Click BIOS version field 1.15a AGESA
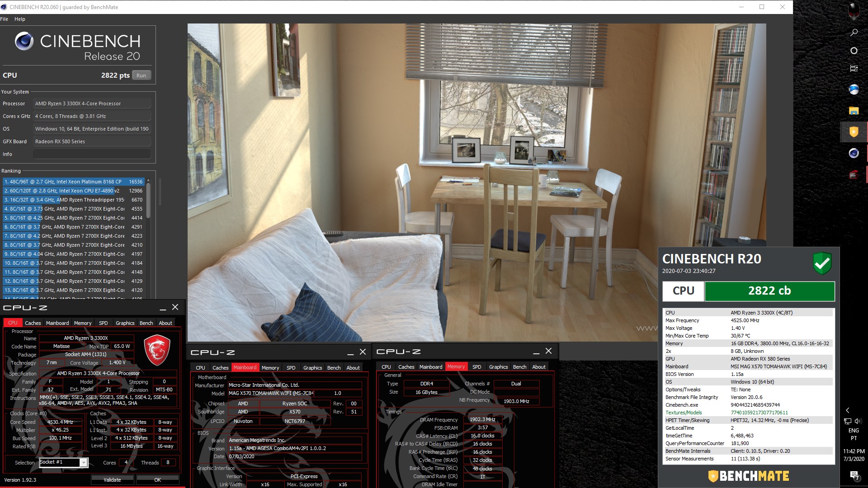Image resolution: width=868 pixels, height=488 pixels. 295,449
